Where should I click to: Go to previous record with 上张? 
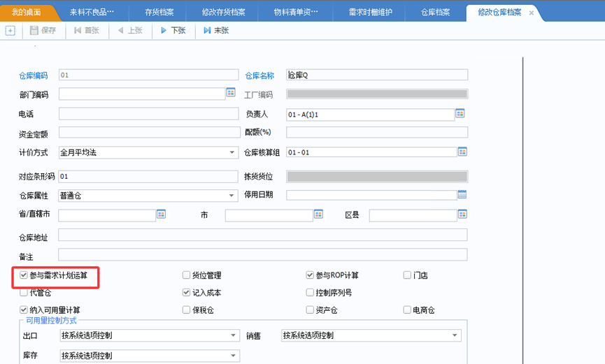(x=130, y=31)
